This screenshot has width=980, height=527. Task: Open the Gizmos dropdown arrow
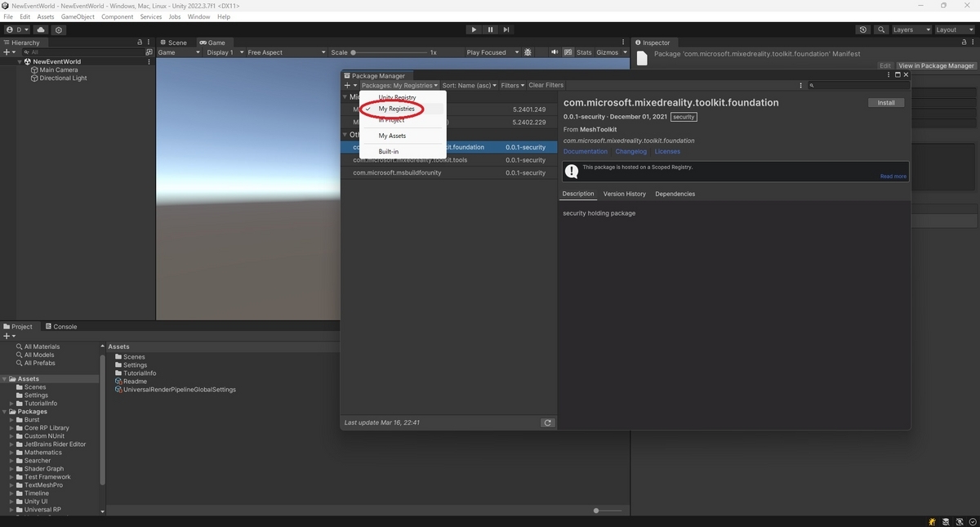624,52
